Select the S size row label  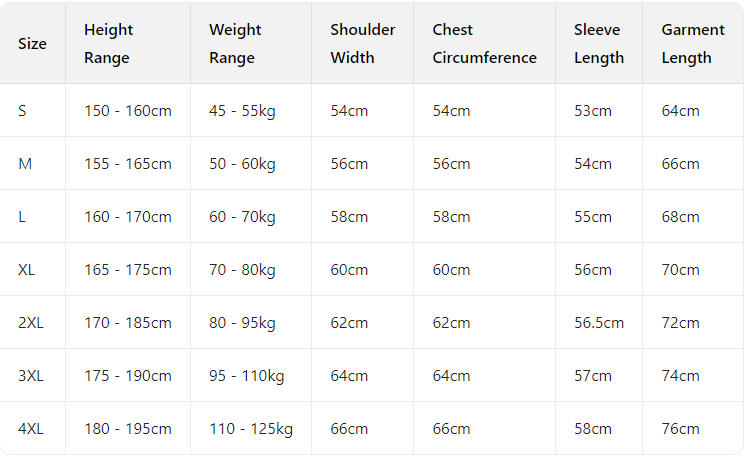coord(23,111)
